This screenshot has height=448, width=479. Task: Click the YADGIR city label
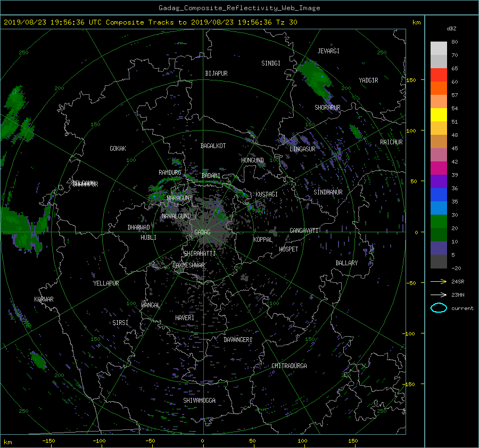(368, 80)
